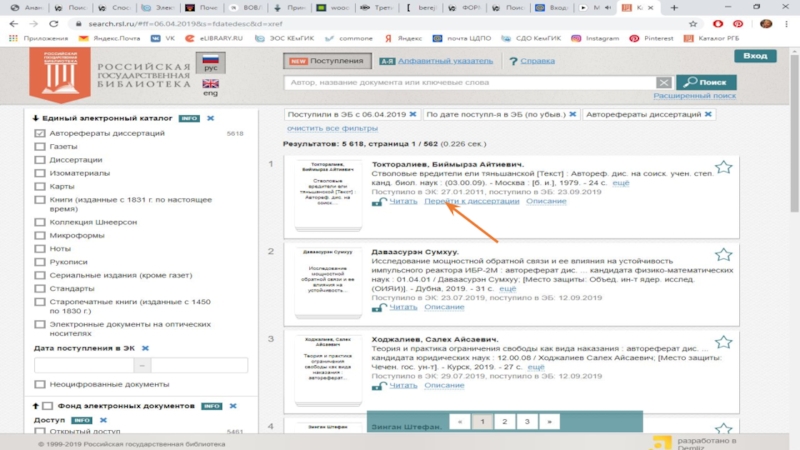The height and width of the screenshot is (450, 800).
Task: Favorite the Токторалиев record with star icon
Action: coord(723,168)
